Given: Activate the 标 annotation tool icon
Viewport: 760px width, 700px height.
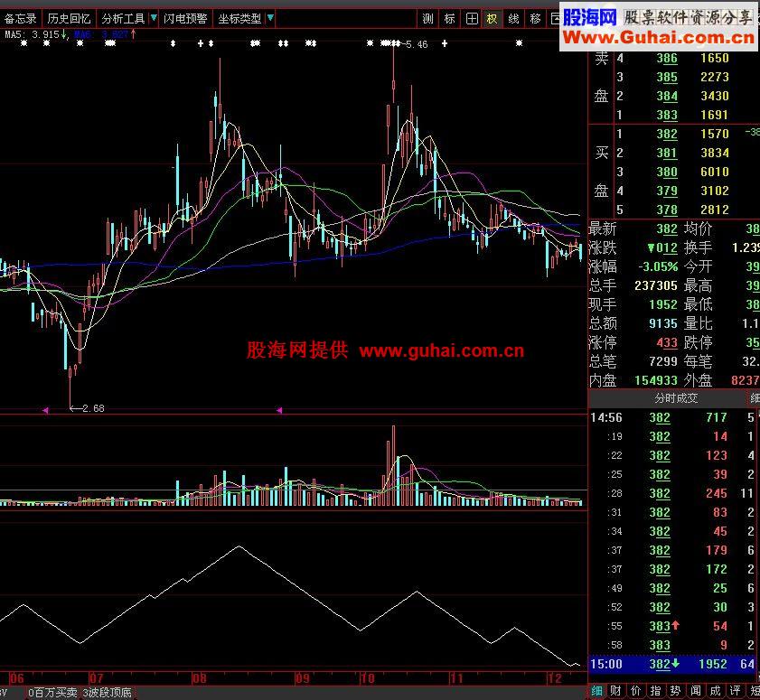Looking at the screenshot, I should [x=448, y=17].
